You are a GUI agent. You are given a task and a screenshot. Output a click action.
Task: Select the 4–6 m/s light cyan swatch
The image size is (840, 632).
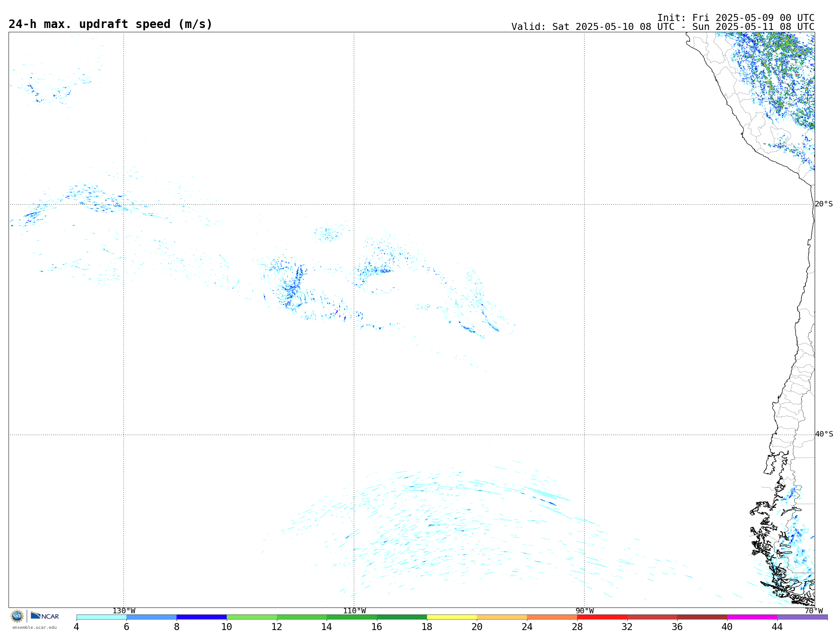(x=101, y=617)
